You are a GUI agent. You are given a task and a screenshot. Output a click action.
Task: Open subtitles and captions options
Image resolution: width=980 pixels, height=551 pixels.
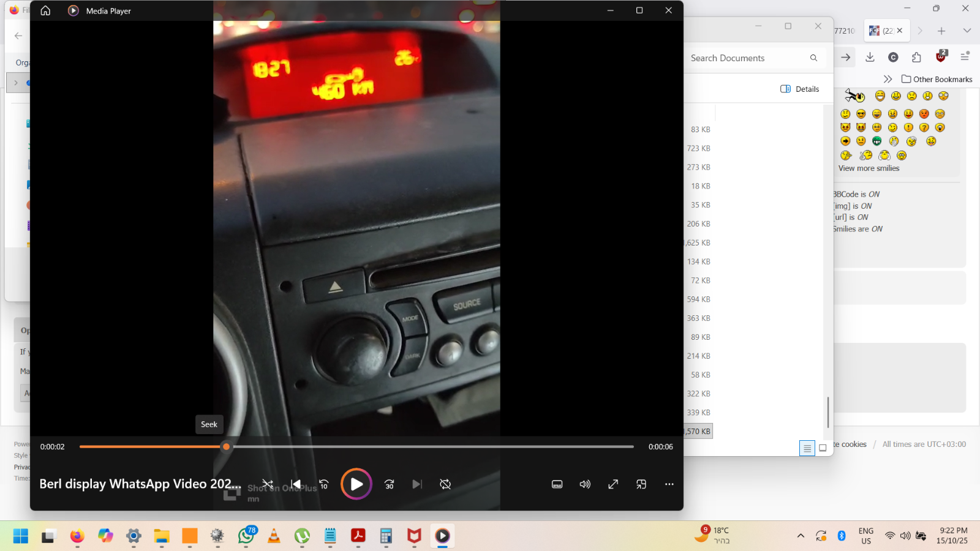point(557,484)
